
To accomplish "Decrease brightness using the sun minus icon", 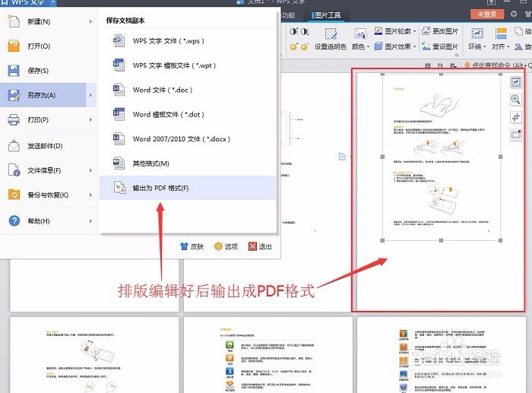I will (304, 46).
